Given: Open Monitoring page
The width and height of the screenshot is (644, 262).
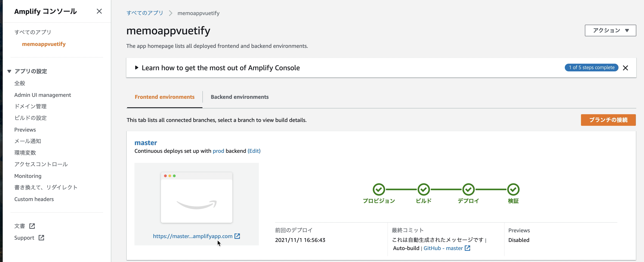Looking at the screenshot, I should tap(28, 176).
